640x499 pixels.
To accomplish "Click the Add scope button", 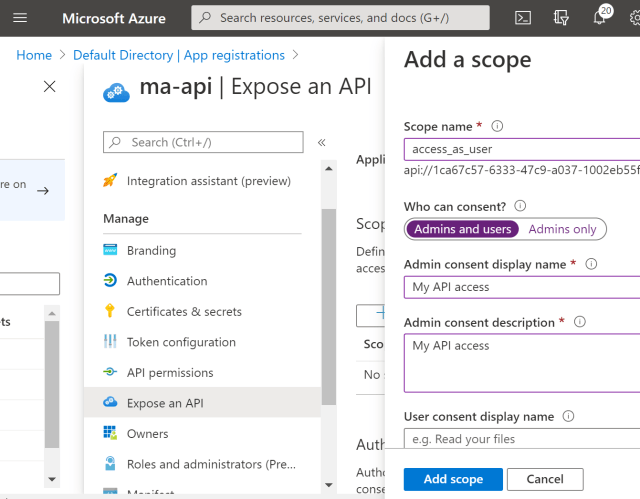I will pos(453,479).
